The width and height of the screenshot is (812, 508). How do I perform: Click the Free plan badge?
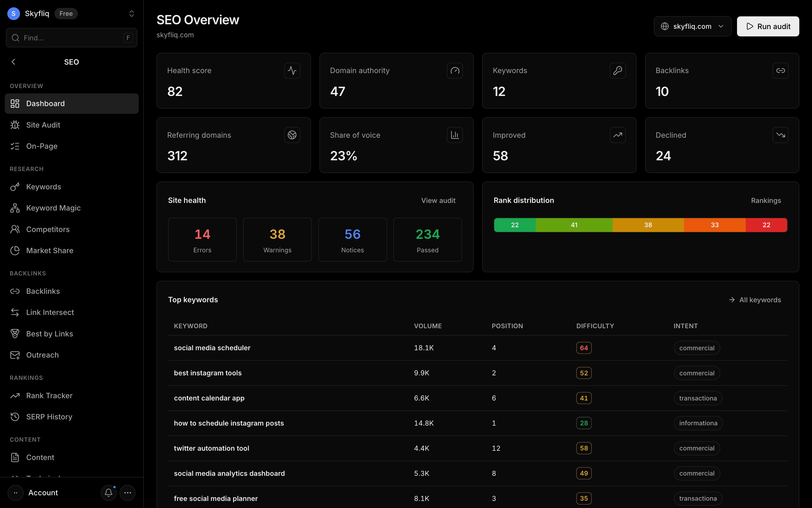click(66, 14)
